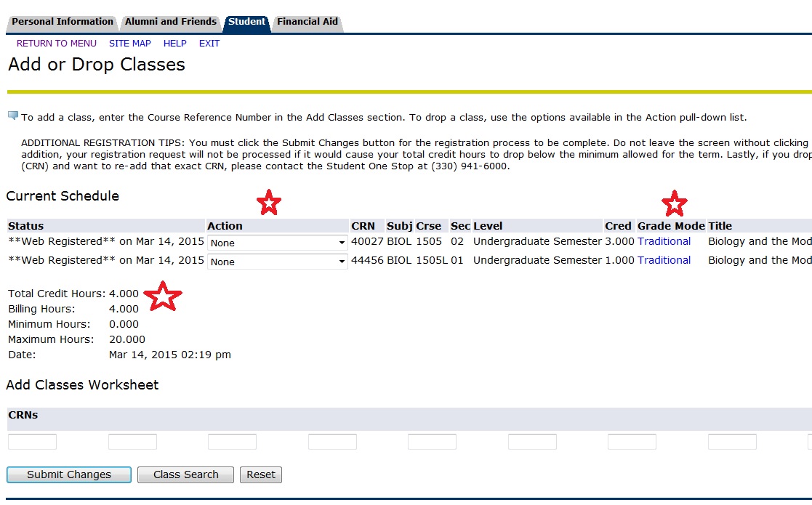
Task: Open Class Search
Action: click(x=185, y=474)
